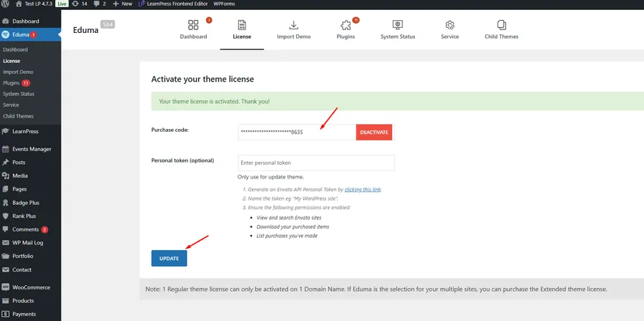This screenshot has width=644, height=321.
Task: Select the License tab
Action: click(242, 29)
